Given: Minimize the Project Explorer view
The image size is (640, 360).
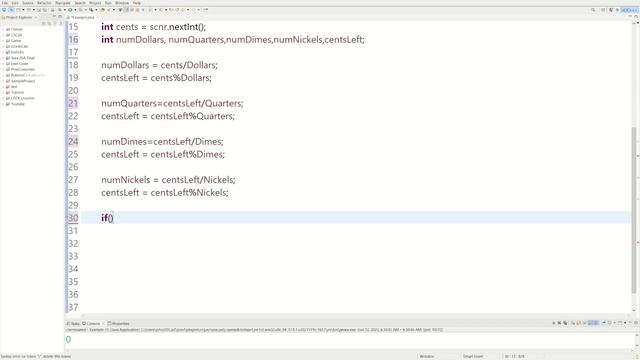Looking at the screenshot, I should click(54, 17).
